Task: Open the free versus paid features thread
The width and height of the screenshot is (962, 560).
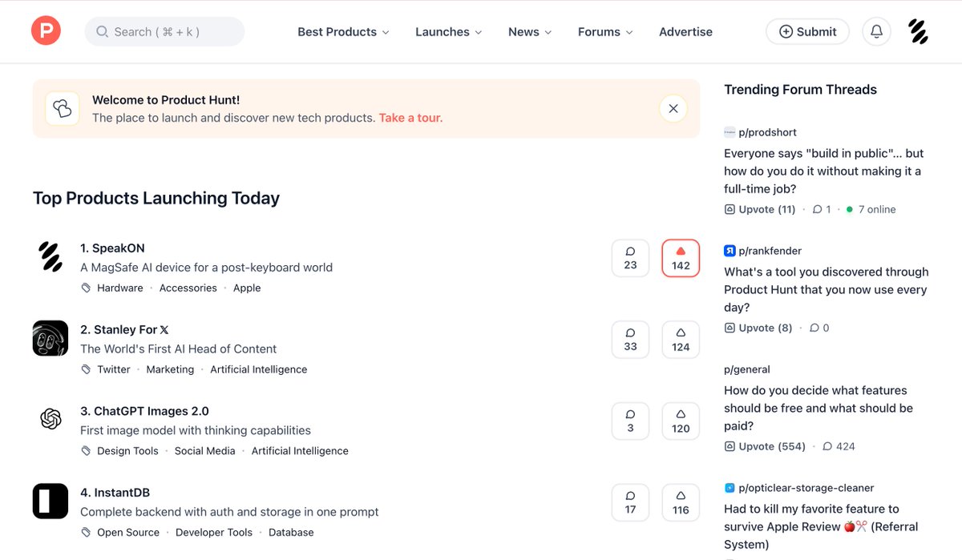Action: 819,409
